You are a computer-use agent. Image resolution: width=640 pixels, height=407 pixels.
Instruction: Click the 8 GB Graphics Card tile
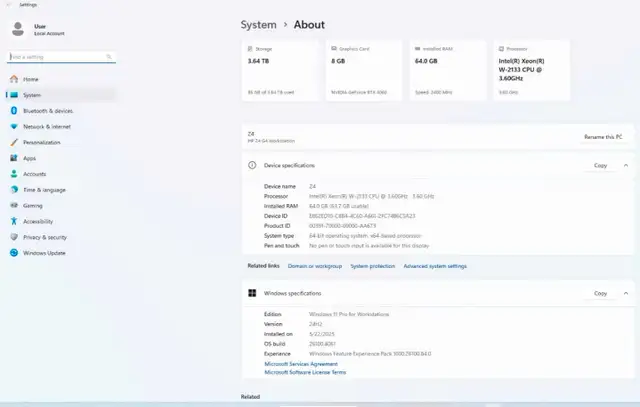[x=364, y=70]
